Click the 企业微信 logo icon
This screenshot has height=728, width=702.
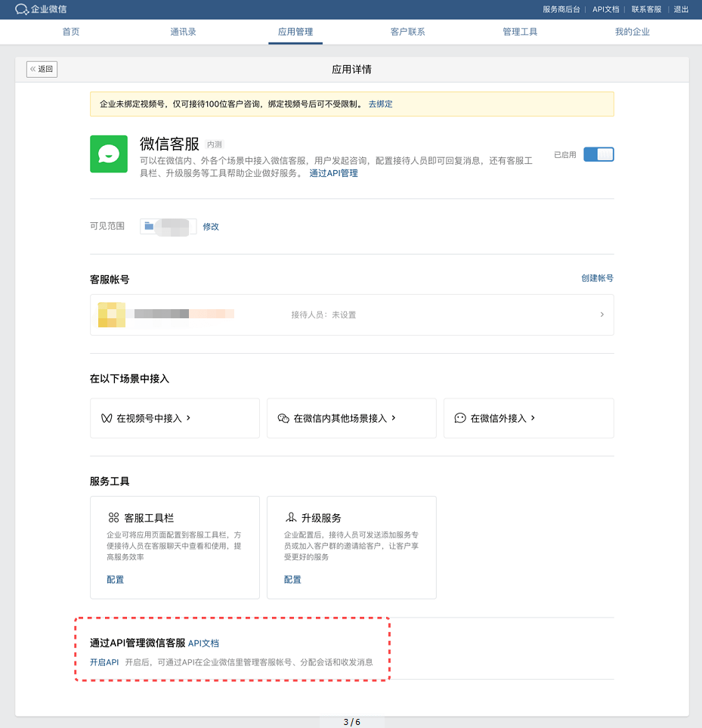click(x=21, y=9)
